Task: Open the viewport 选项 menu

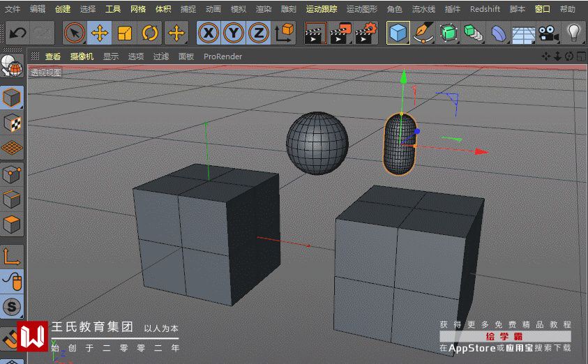Action: [x=136, y=56]
